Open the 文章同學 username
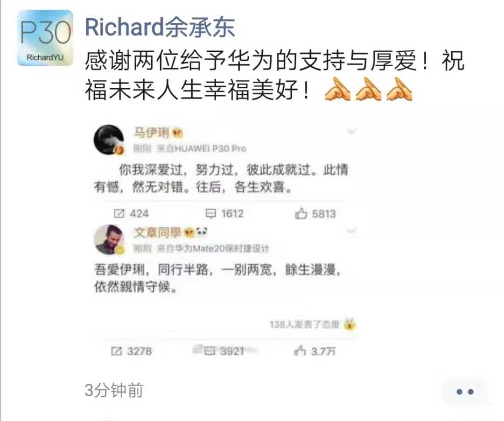Viewport: 504px width, 421px height. 158,232
